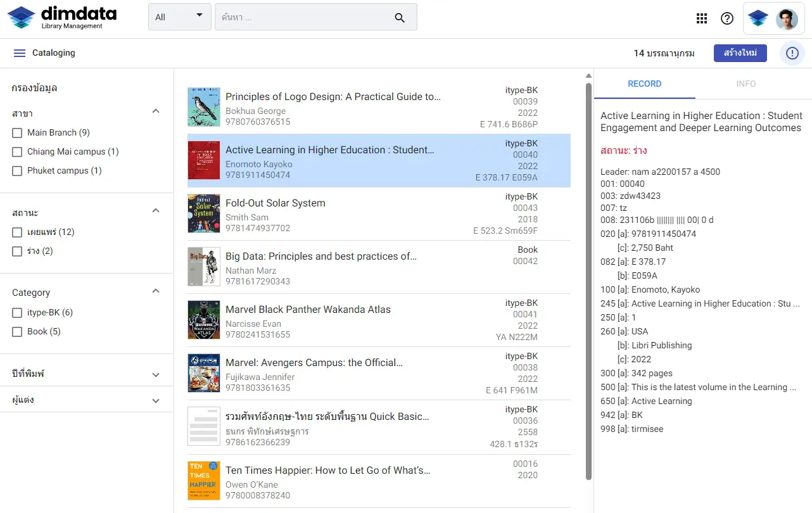
Task: Click the Cataloging heading label
Action: pos(54,53)
